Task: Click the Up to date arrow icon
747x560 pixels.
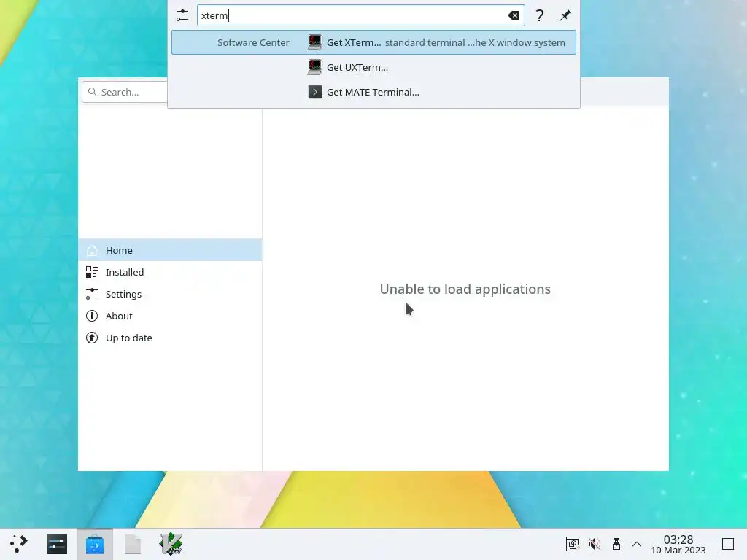Action: tap(92, 338)
